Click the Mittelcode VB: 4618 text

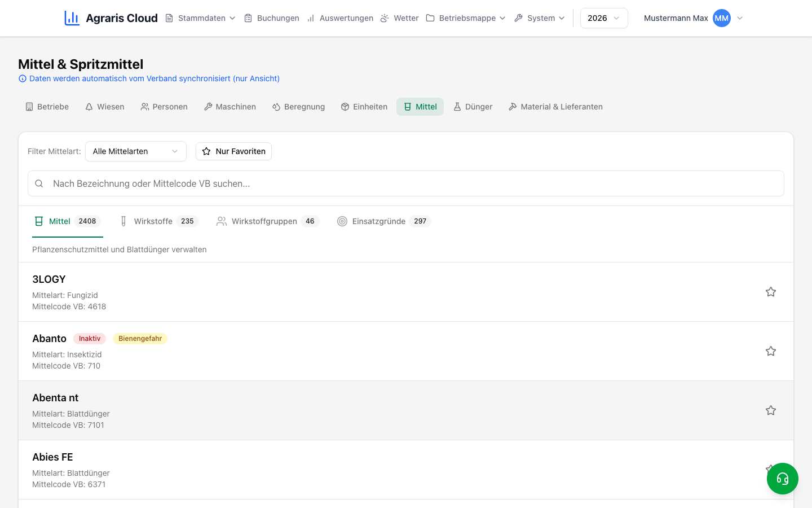click(69, 306)
